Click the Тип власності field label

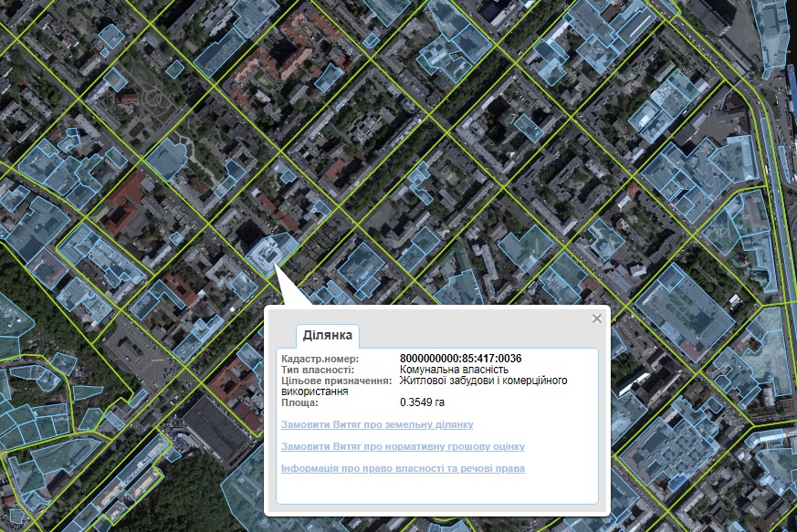pos(318,370)
